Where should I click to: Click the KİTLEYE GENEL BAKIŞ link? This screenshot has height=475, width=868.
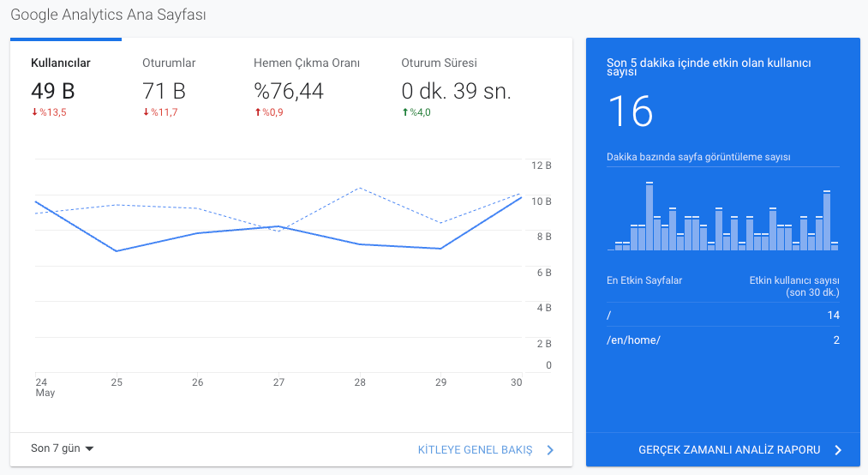click(475, 450)
